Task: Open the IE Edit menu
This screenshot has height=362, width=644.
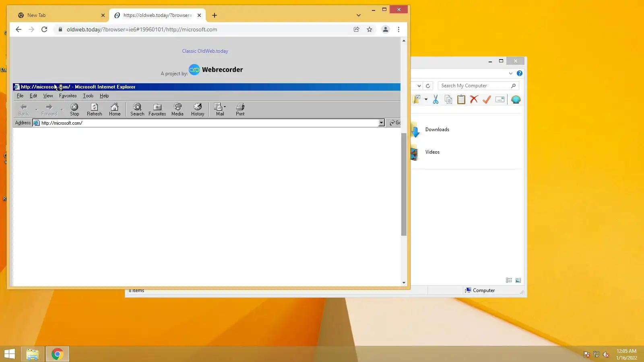Action: coord(33,96)
